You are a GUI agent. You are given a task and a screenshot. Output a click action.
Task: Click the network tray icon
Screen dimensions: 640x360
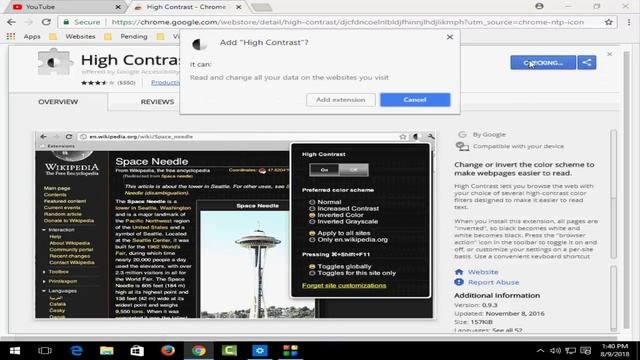[x=571, y=351]
